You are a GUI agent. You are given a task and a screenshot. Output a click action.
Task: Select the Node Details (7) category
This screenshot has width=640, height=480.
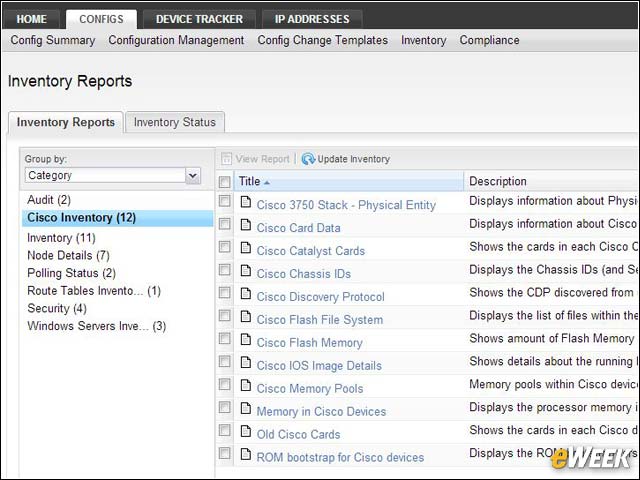click(x=68, y=255)
